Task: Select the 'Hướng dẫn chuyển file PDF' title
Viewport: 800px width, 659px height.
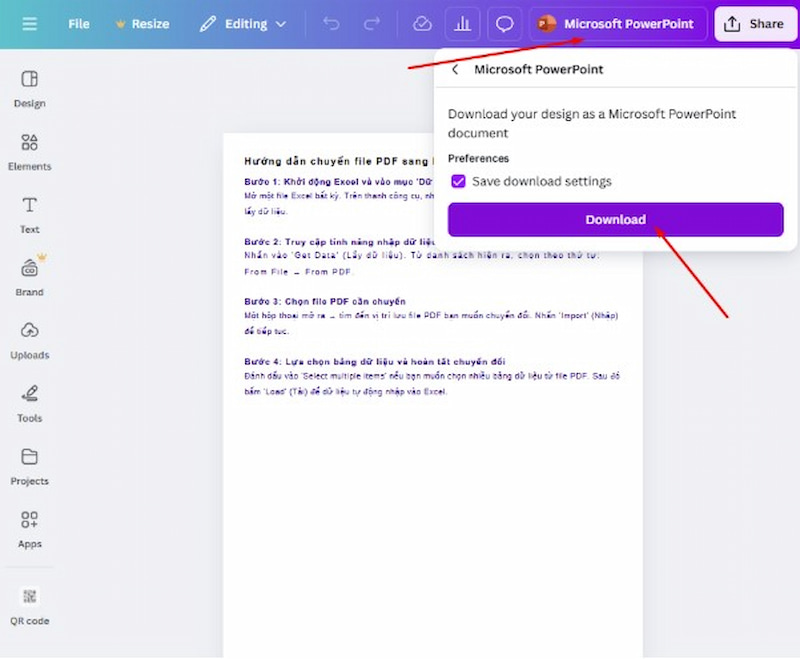Action: (x=339, y=161)
